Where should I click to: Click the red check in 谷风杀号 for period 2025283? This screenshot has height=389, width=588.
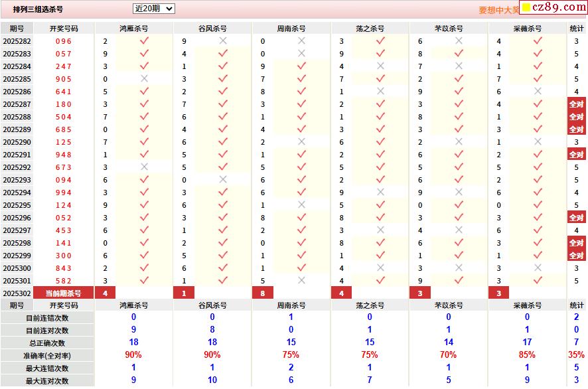pos(223,54)
